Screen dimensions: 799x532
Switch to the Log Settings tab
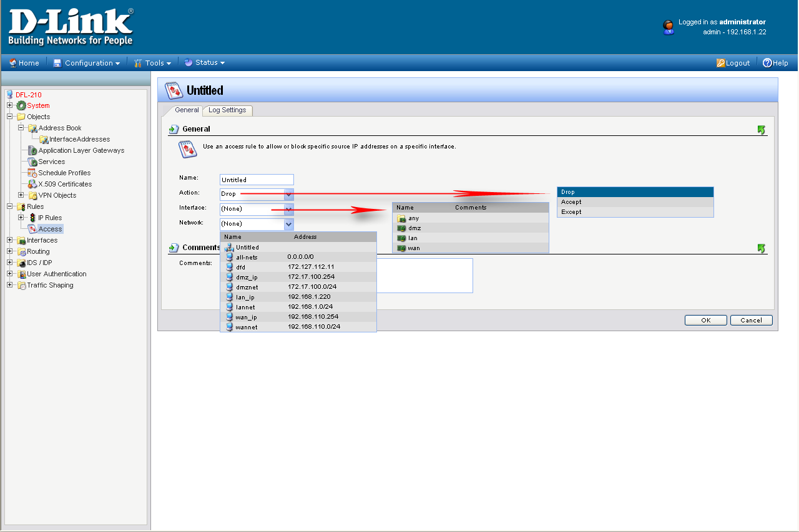227,110
